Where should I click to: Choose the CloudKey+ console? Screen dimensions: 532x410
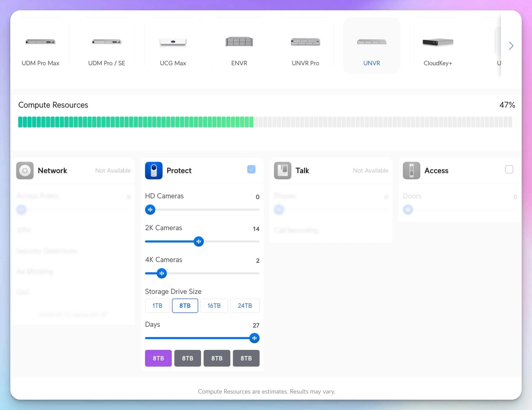(x=438, y=46)
